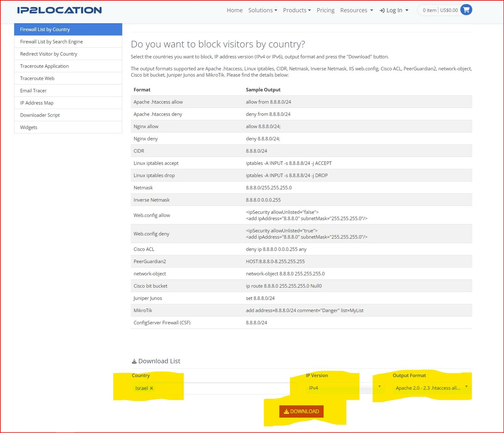504x433 pixels.
Task: Click sample 'HOST:8.8.8.0-8.255.255.255'
Action: [275, 261]
